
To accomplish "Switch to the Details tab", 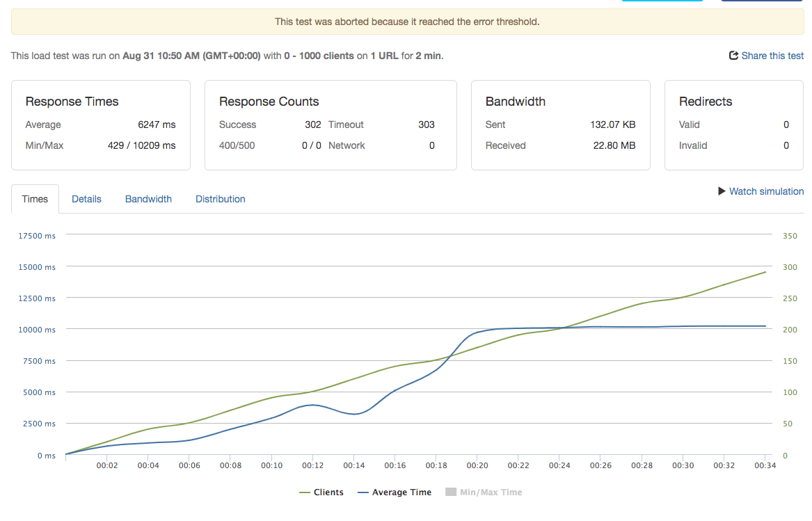I will 86,199.
